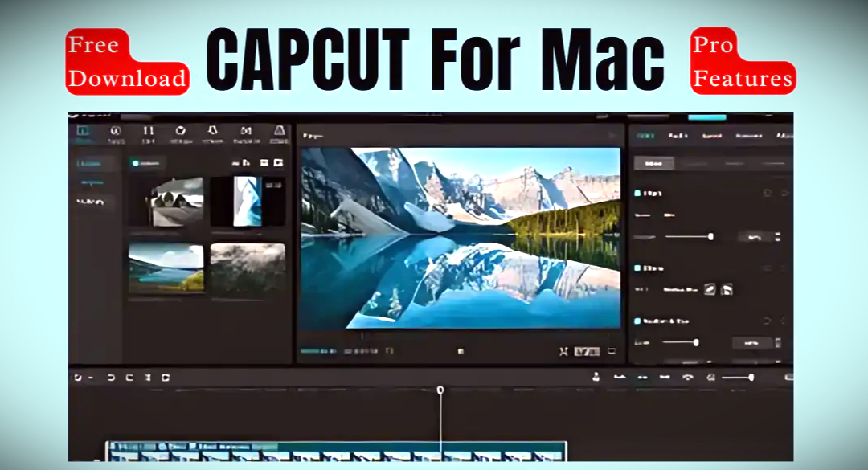This screenshot has width=868, height=470.
Task: Select the vertical blue ice media thumbnail
Action: pos(248,202)
